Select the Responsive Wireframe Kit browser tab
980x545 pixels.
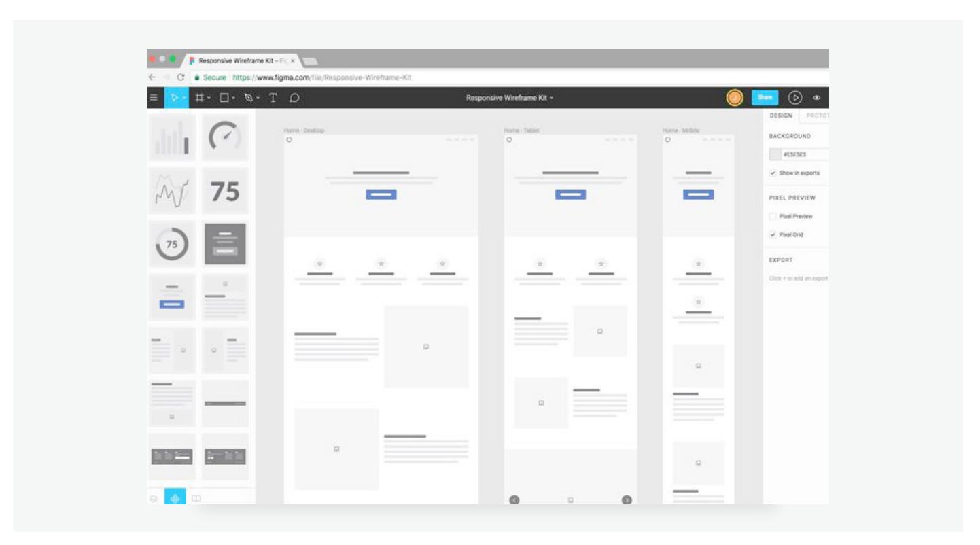[242, 60]
